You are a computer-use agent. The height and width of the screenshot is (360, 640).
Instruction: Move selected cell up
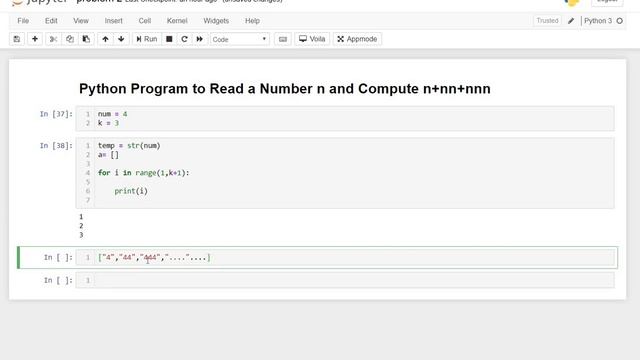tap(105, 39)
